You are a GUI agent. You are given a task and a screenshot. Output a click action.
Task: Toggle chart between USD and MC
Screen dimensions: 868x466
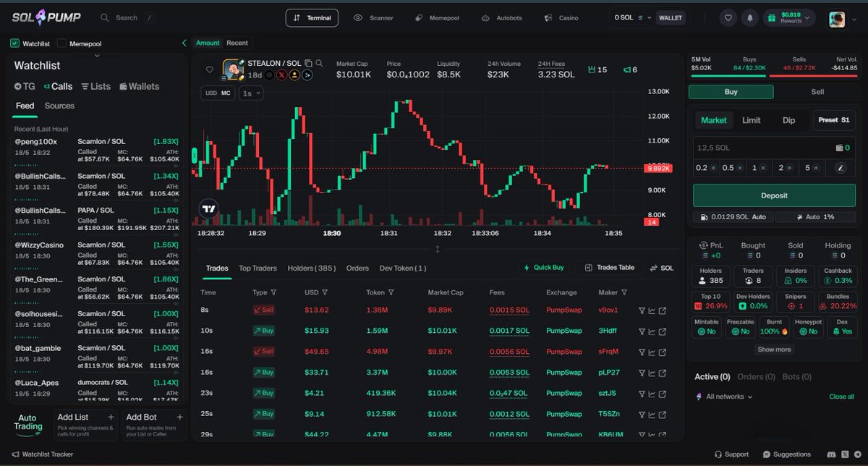[218, 93]
